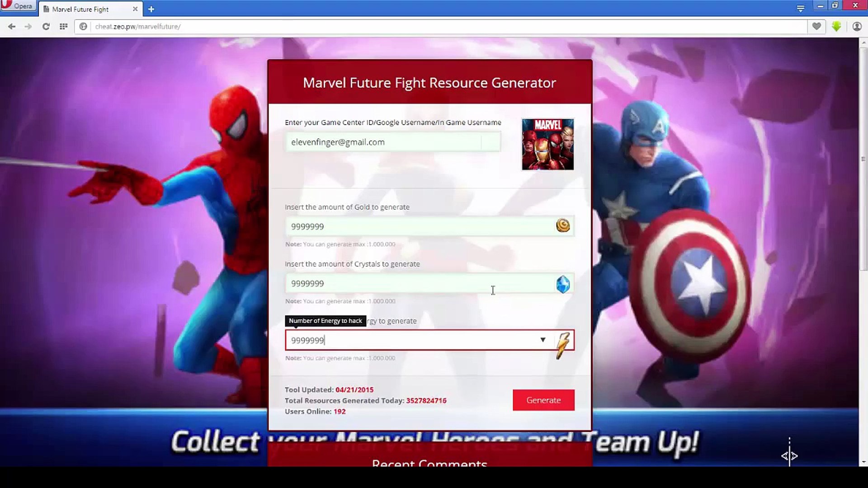Click the scrollbar up arrow

click(863, 42)
